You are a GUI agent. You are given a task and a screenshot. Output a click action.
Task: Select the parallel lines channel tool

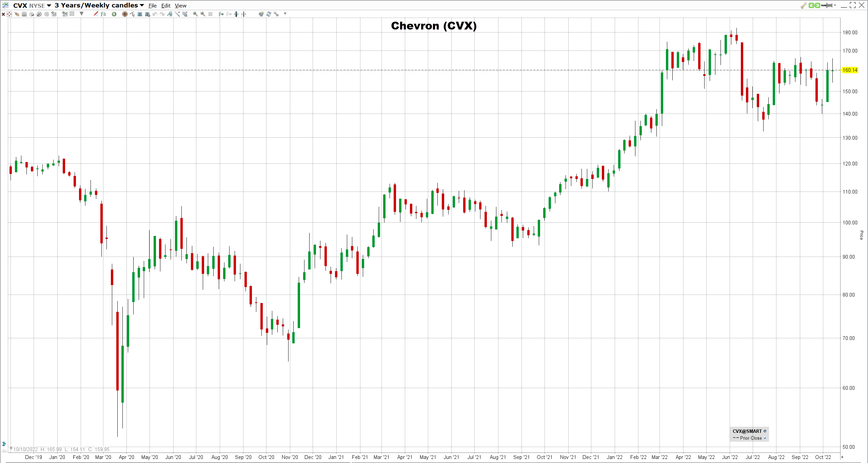[x=185, y=14]
